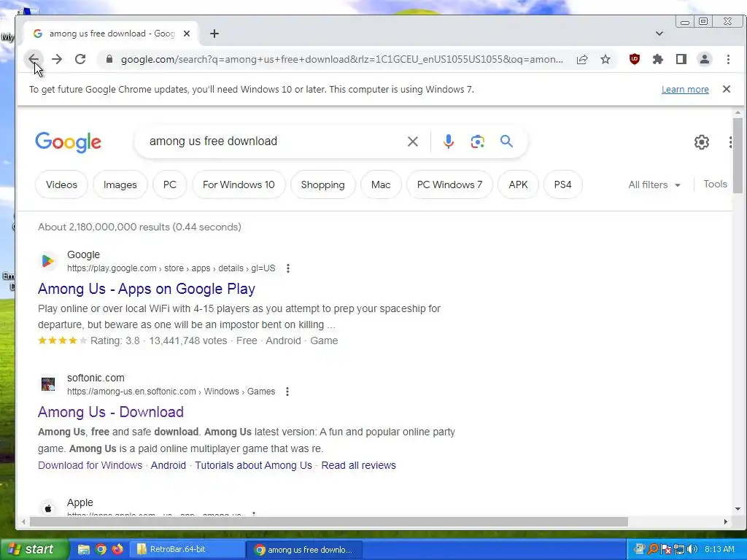Image resolution: width=747 pixels, height=560 pixels.
Task: Select the Shopping filter chip
Action: 322,184
